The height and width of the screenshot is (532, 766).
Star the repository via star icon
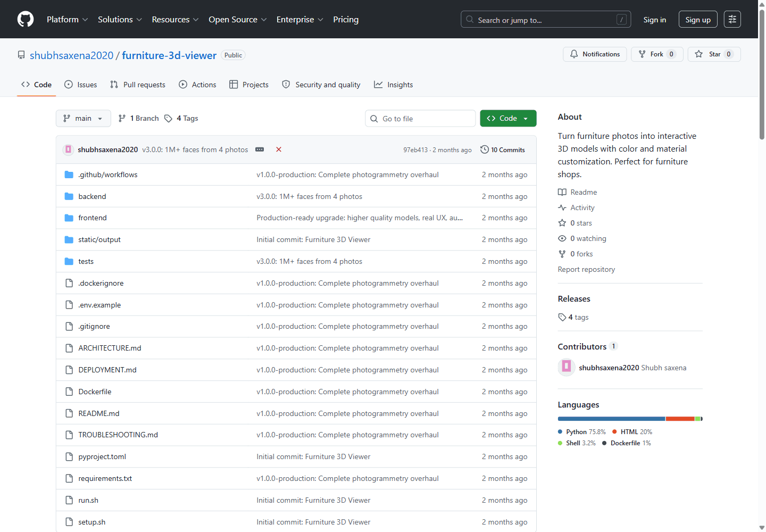point(699,54)
